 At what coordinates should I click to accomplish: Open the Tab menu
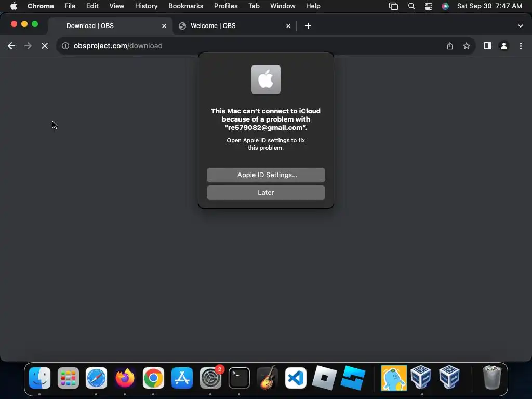click(x=254, y=6)
